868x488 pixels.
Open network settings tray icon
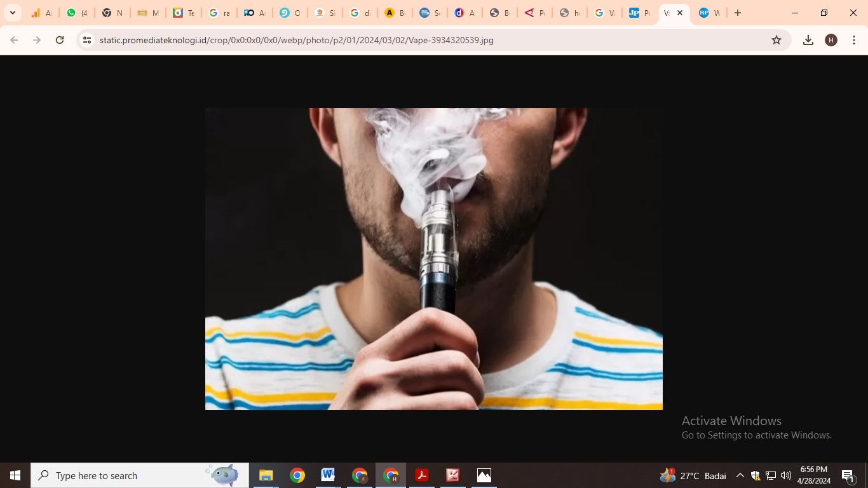771,475
